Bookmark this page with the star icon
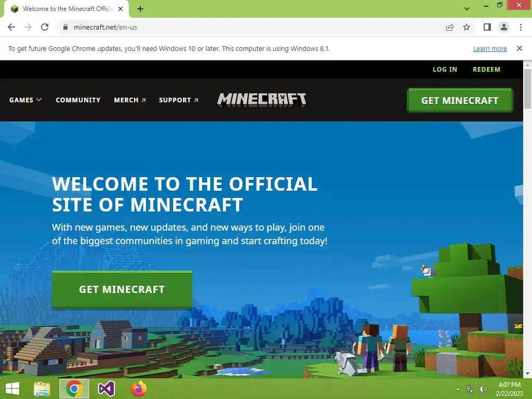The height and width of the screenshot is (399, 532). click(467, 27)
